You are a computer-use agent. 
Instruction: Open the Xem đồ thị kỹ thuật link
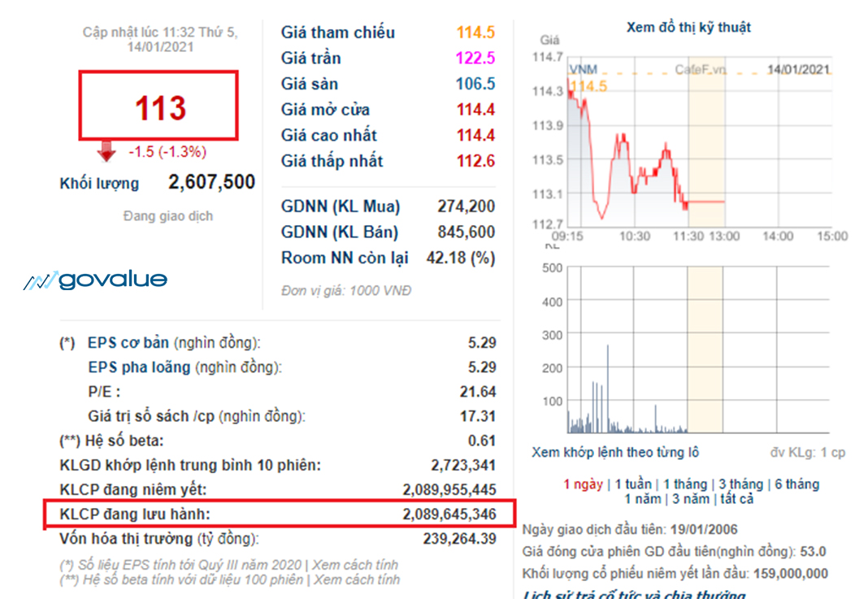tap(688, 27)
